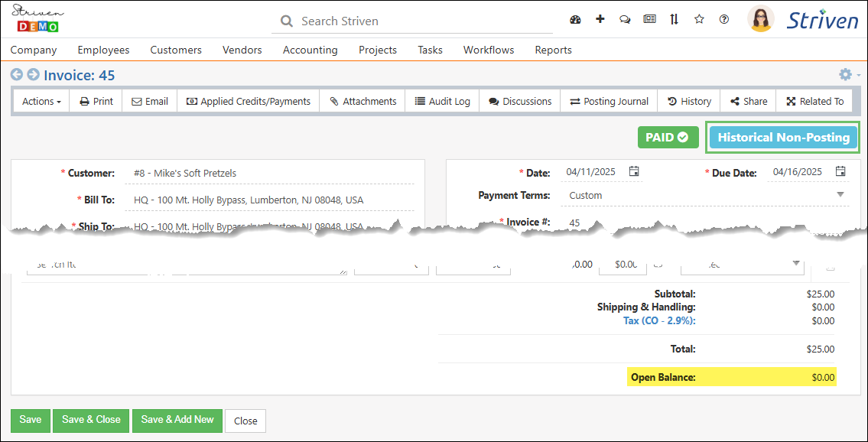Open Related To panel

click(x=815, y=101)
